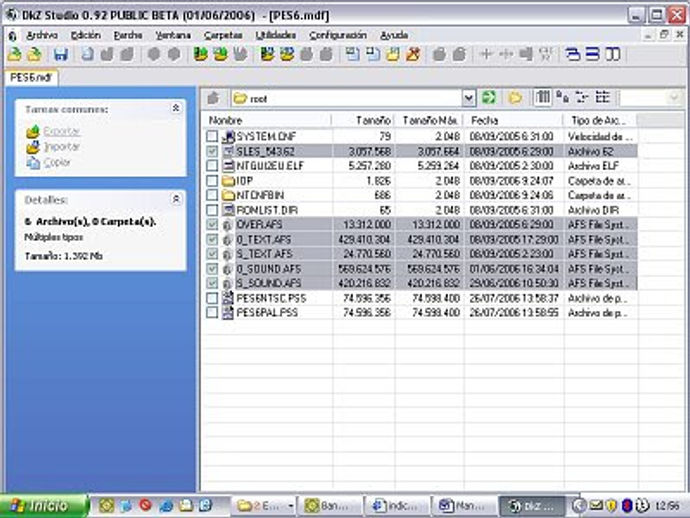The image size is (690, 518).
Task: Click the cascade windows toolbar icon
Action: 573,55
